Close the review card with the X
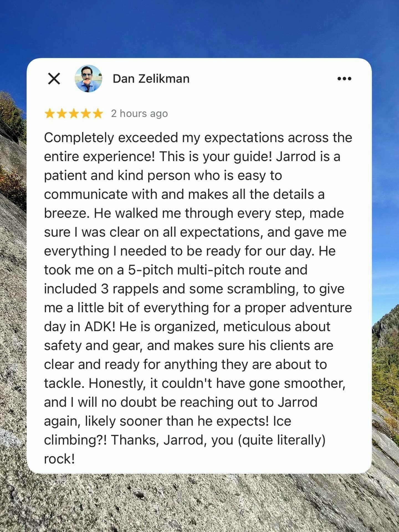 click(x=54, y=79)
